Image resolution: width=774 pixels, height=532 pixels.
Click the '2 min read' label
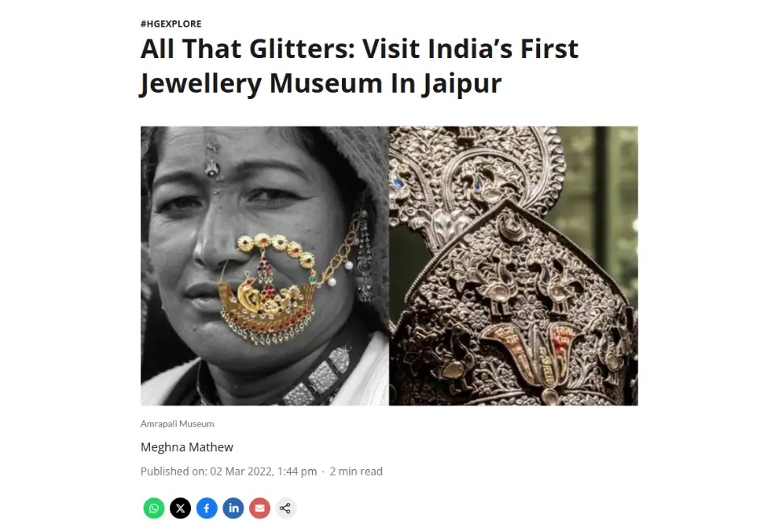click(356, 472)
